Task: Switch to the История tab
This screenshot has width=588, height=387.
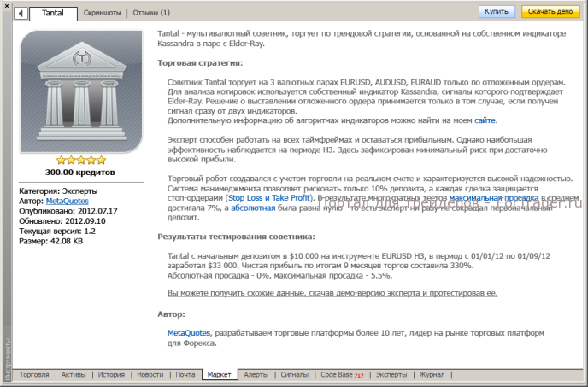Action: point(111,375)
